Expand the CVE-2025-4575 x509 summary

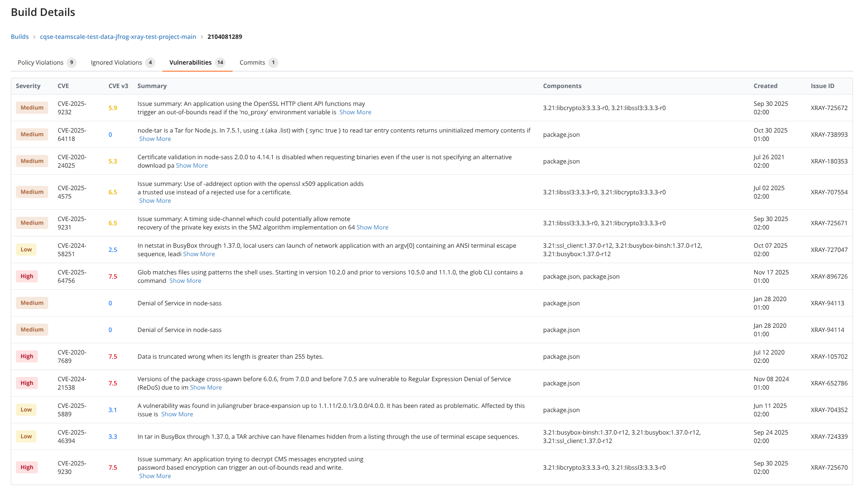pos(155,200)
